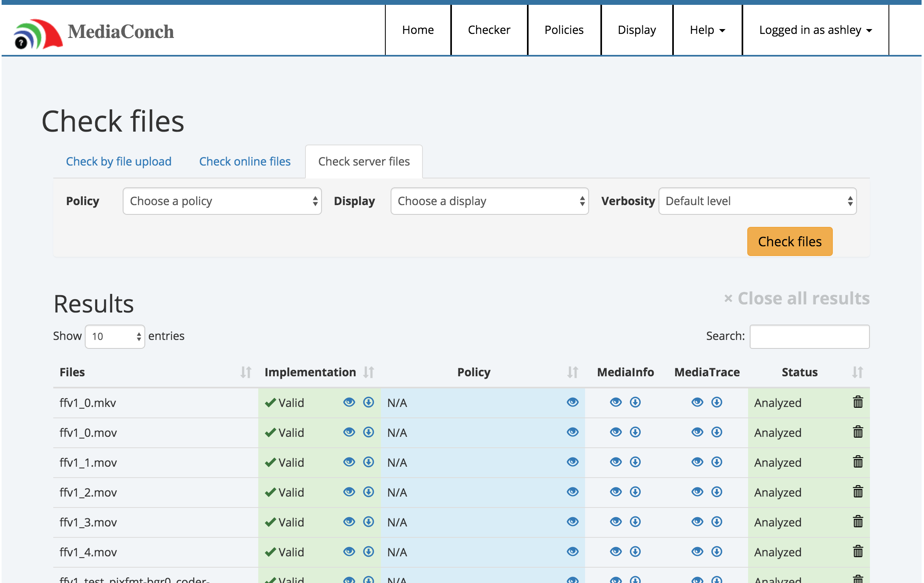Download MediaTrace report for ffv1_0.mov
The width and height of the screenshot is (924, 583).
(x=717, y=432)
